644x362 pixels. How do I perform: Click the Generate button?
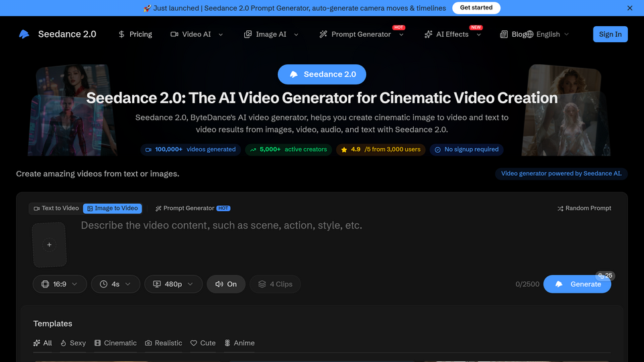(x=577, y=284)
